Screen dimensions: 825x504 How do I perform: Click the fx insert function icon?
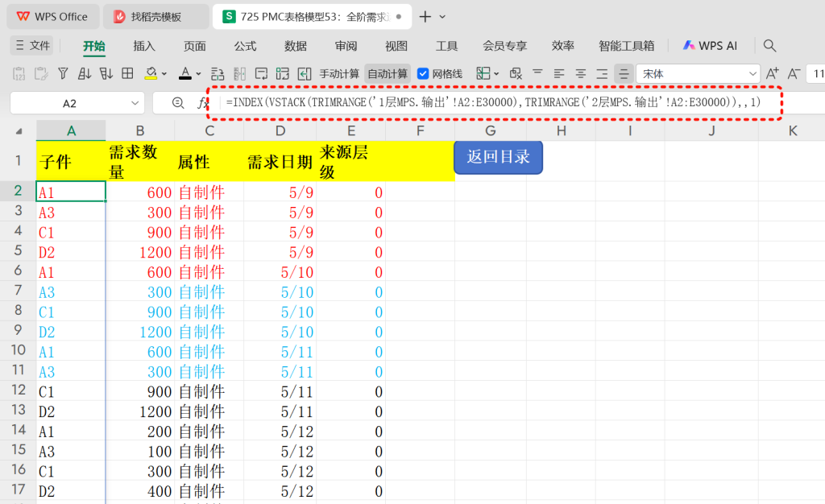click(x=202, y=103)
